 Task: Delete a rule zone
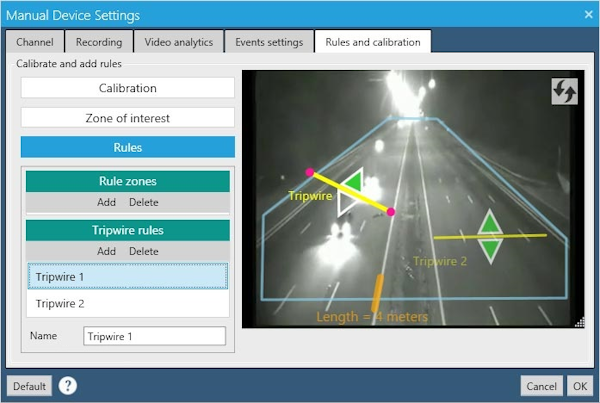tap(144, 202)
